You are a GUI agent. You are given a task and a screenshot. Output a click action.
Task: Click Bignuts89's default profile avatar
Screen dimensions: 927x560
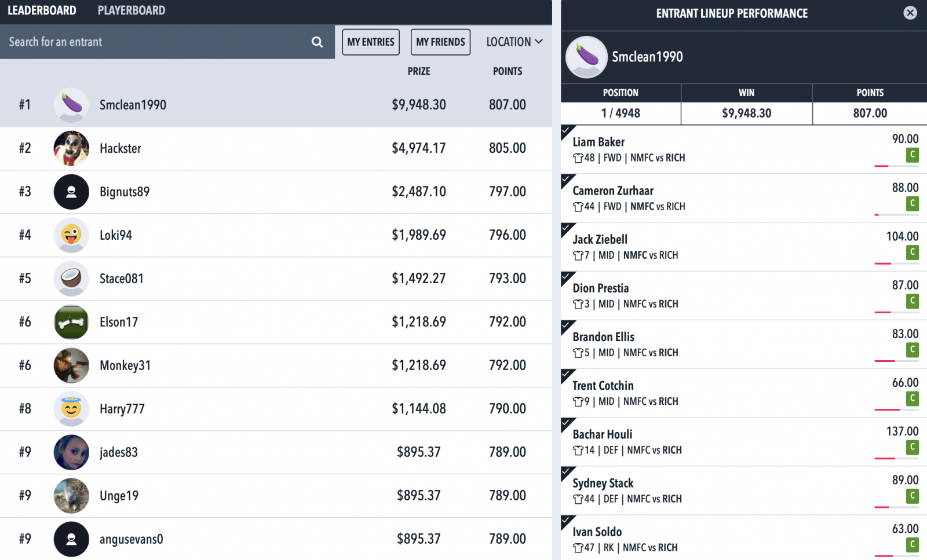point(71,192)
